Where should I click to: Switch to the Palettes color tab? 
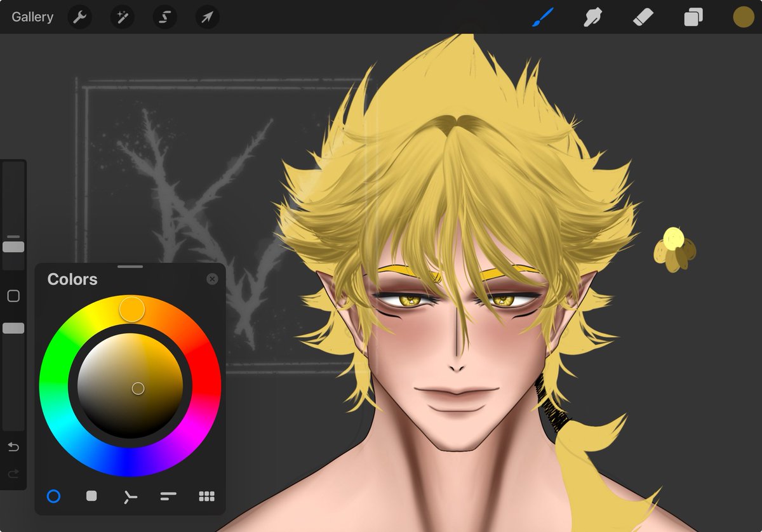(x=207, y=496)
